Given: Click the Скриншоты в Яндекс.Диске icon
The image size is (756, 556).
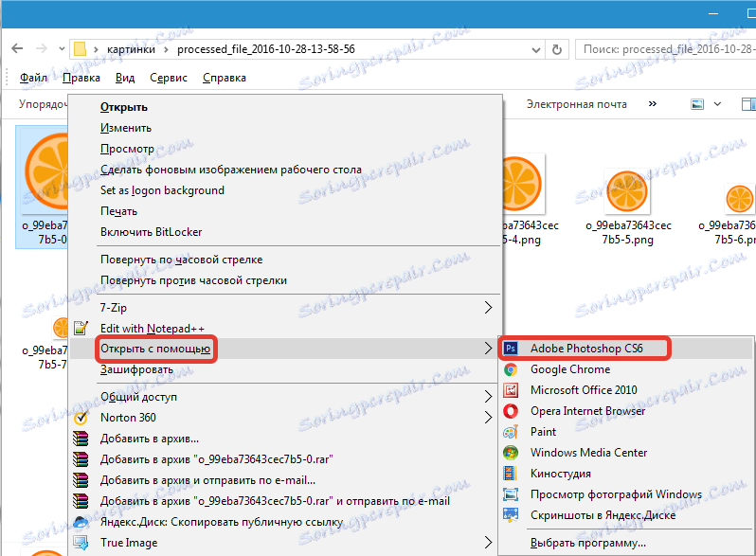Looking at the screenshot, I should click(x=510, y=515).
